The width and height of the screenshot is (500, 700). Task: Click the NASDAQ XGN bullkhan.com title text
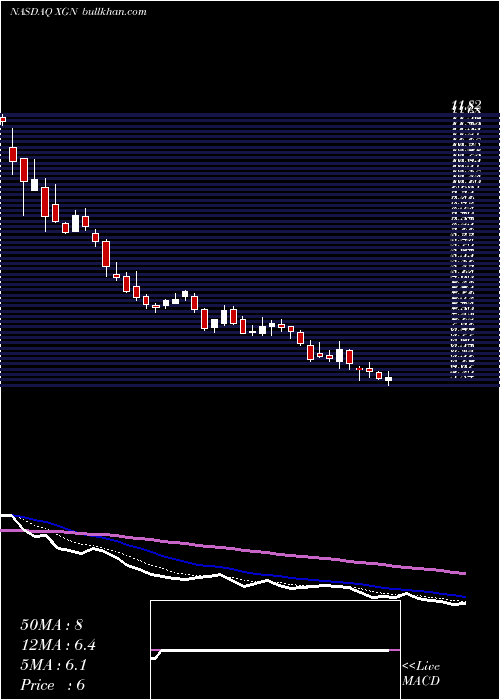pos(78,12)
